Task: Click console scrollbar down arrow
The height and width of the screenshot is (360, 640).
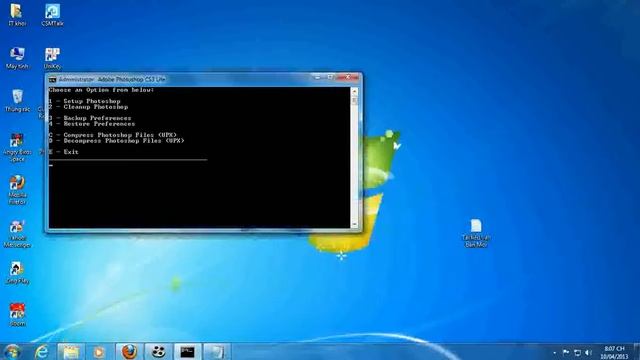Action: pyautogui.click(x=354, y=224)
